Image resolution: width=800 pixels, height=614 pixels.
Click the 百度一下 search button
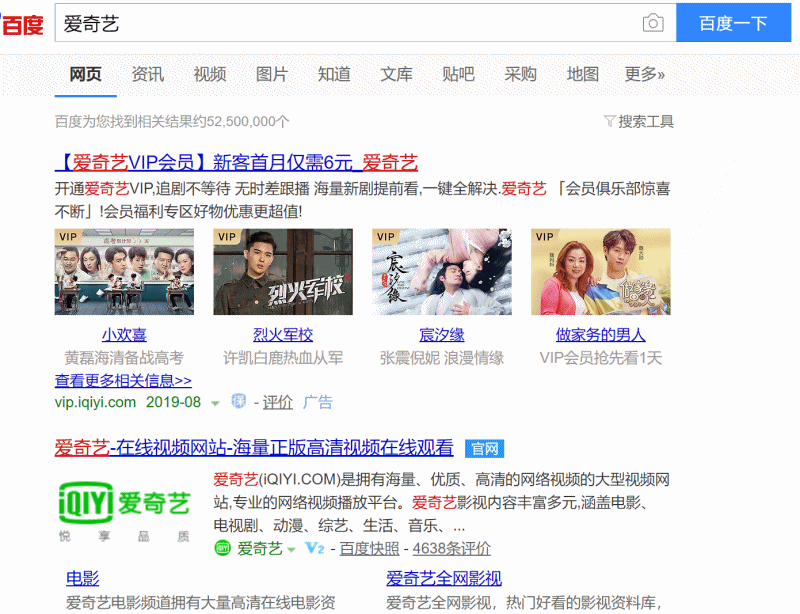click(x=733, y=23)
